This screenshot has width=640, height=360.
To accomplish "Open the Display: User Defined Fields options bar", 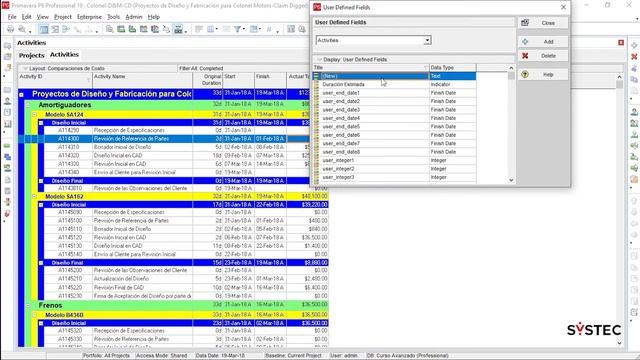I will click(413, 59).
